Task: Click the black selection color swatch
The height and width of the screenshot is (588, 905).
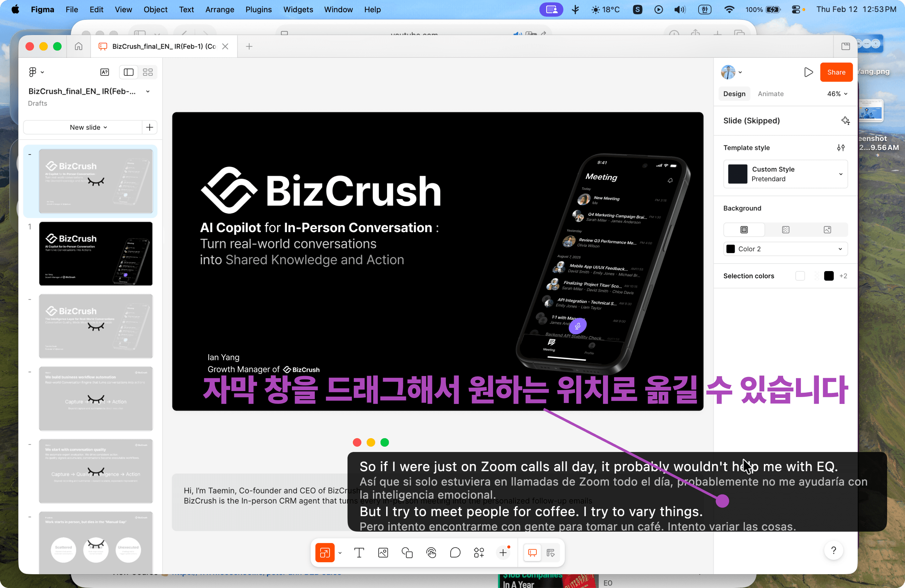Action: click(829, 276)
